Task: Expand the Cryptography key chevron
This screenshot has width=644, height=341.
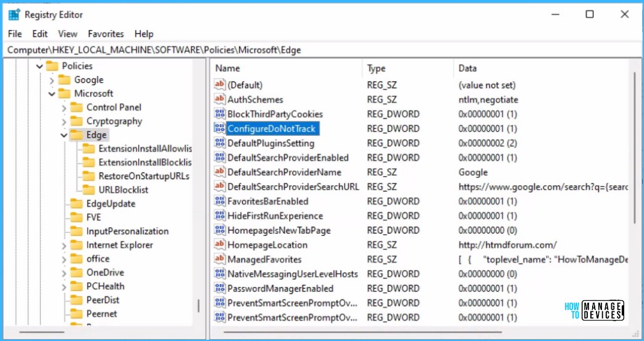Action: pyautogui.click(x=64, y=122)
